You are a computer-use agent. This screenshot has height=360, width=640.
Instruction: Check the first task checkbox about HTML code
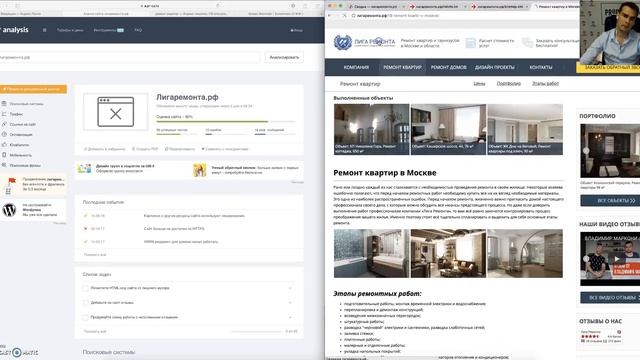[86, 288]
